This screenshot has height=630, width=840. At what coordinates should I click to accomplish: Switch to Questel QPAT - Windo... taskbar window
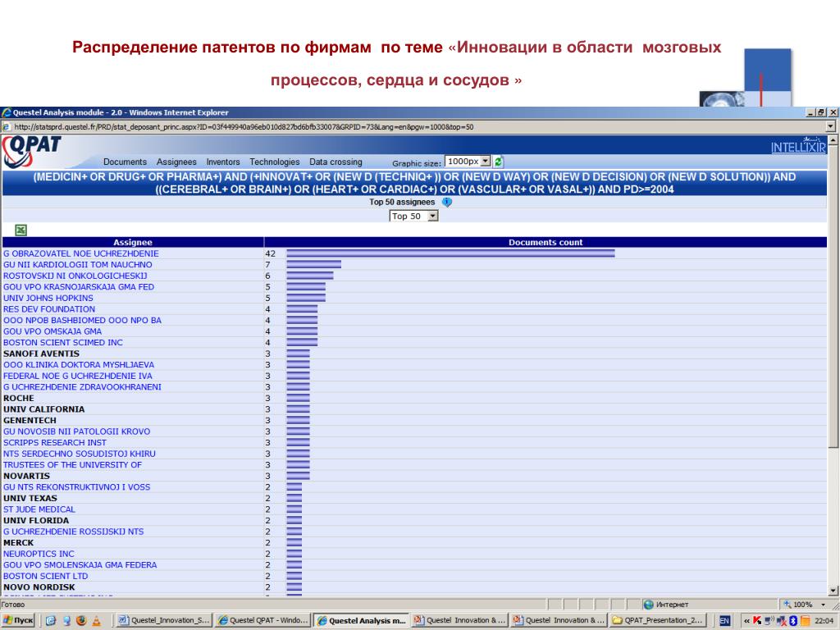click(x=263, y=620)
